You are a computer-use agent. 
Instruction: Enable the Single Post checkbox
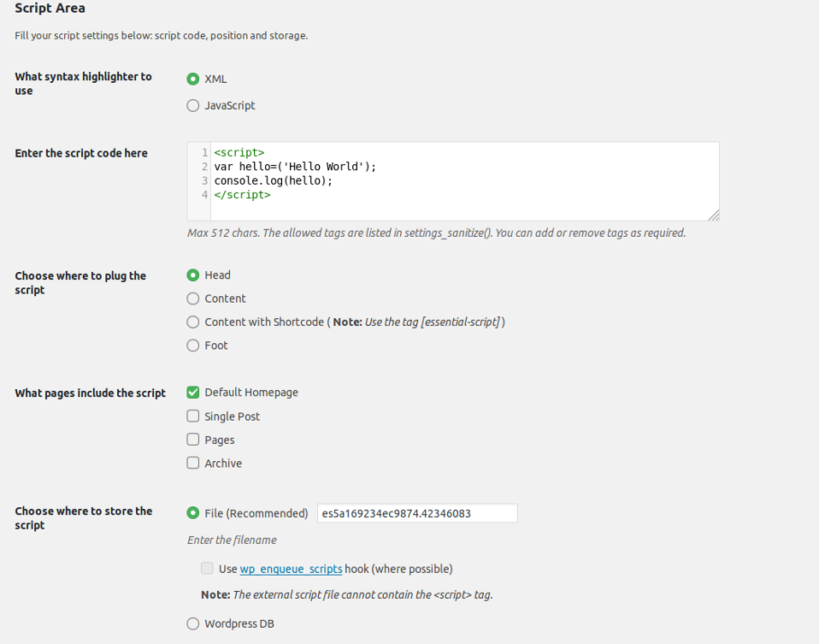pos(193,417)
